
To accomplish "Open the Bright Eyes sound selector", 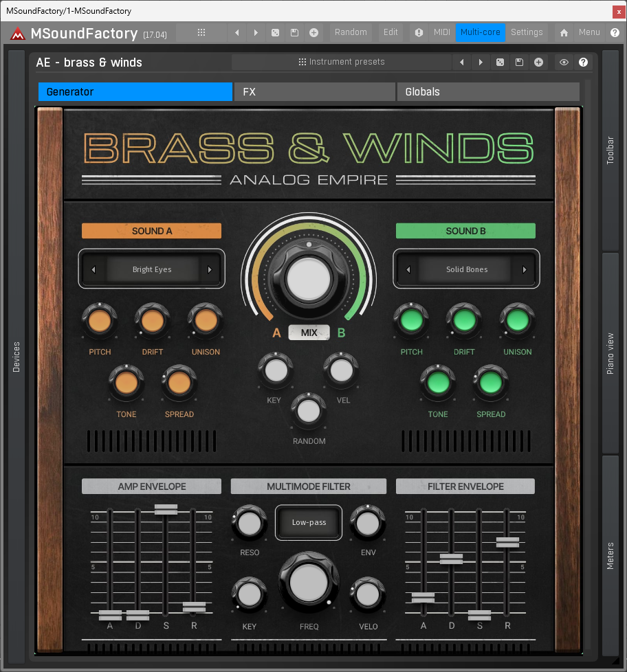I will [152, 269].
